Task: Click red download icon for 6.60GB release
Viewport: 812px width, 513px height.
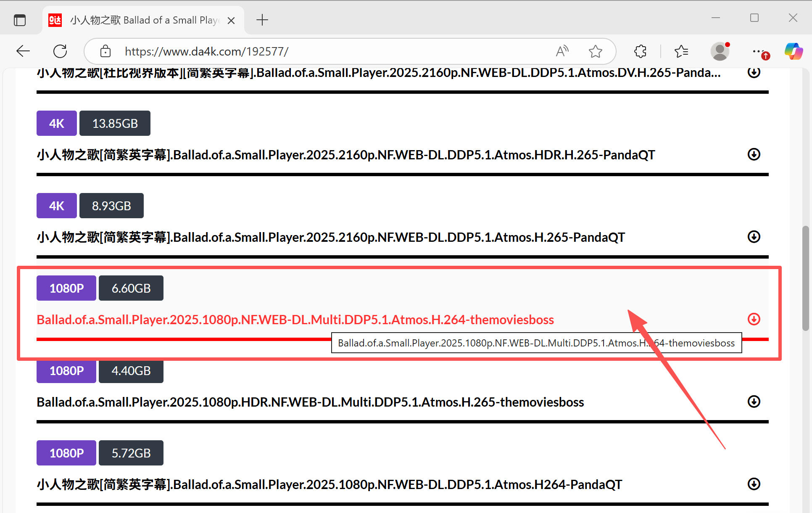Action: click(x=754, y=319)
